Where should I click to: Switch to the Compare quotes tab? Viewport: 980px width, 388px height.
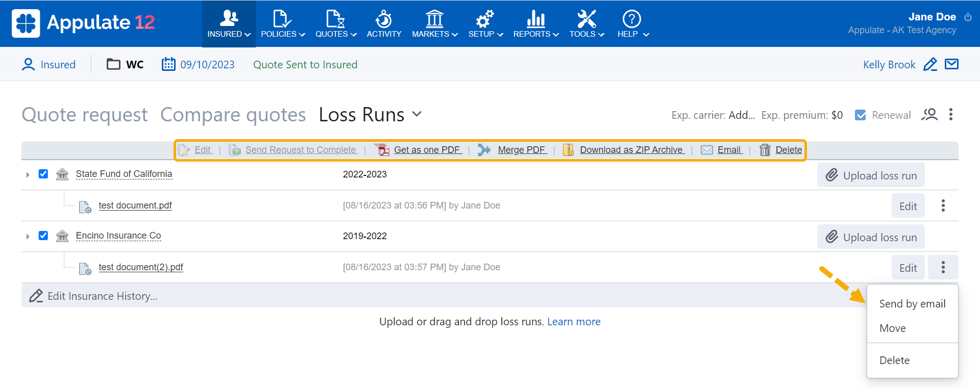point(233,115)
